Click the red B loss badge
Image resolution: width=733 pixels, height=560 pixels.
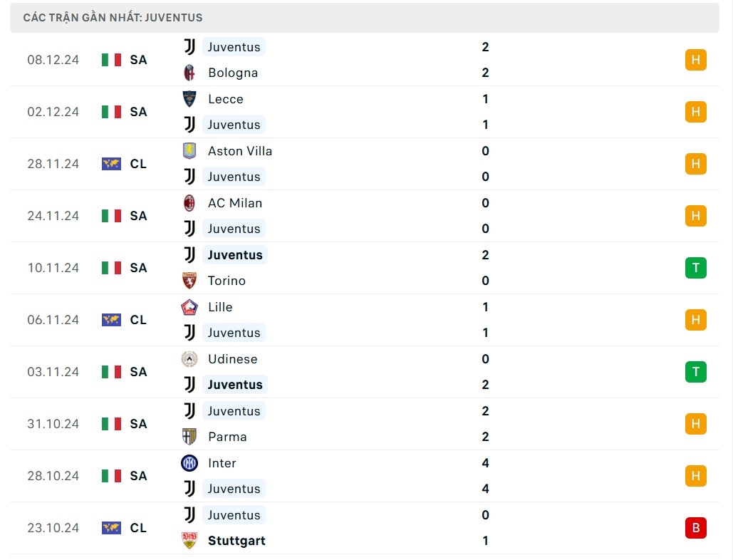695,528
